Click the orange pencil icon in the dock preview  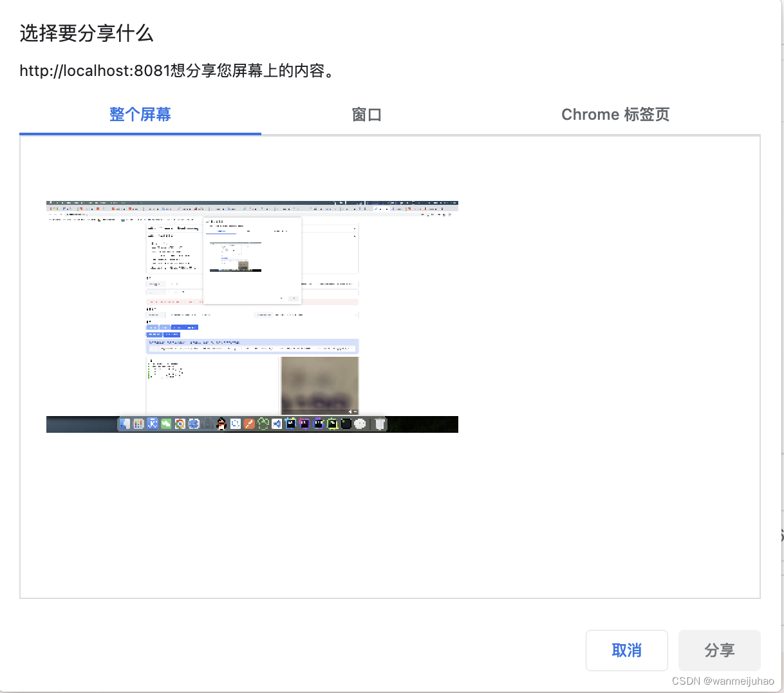[x=248, y=424]
